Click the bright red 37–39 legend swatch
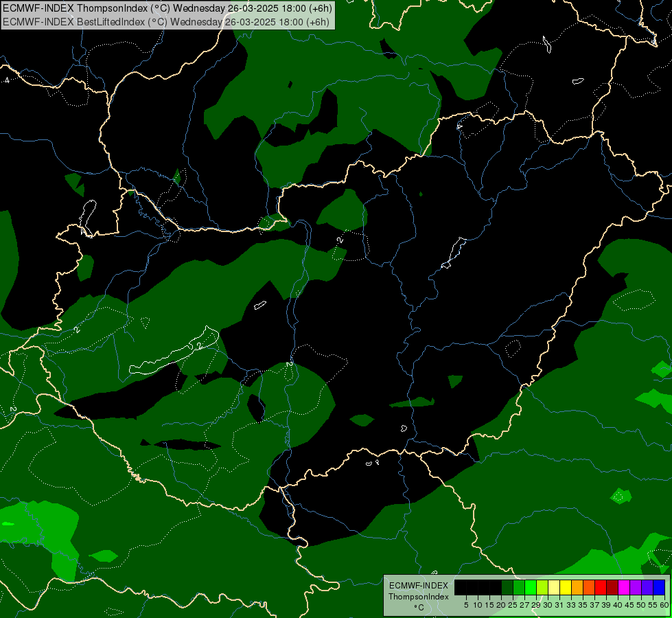672x618 pixels. pyautogui.click(x=601, y=587)
